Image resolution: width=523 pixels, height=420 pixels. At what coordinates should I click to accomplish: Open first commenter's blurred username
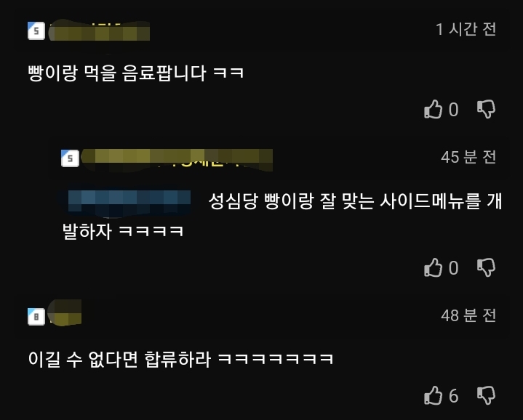[x=100, y=32]
